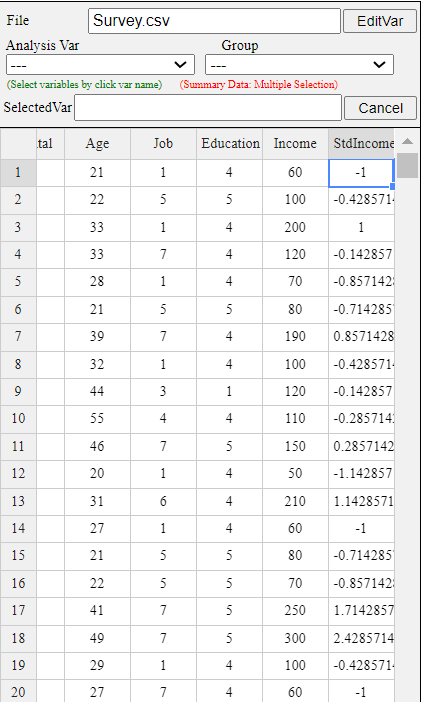Click the SelectedVar text field

[208, 107]
